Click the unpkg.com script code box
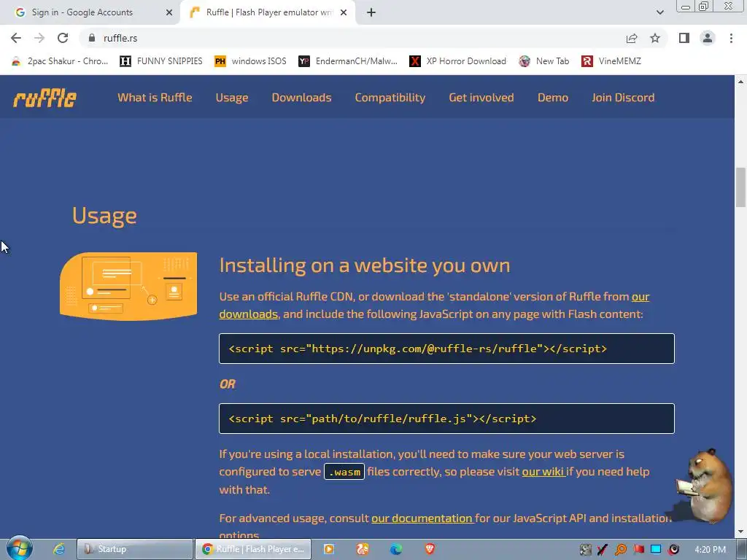This screenshot has width=747, height=560. (x=446, y=349)
